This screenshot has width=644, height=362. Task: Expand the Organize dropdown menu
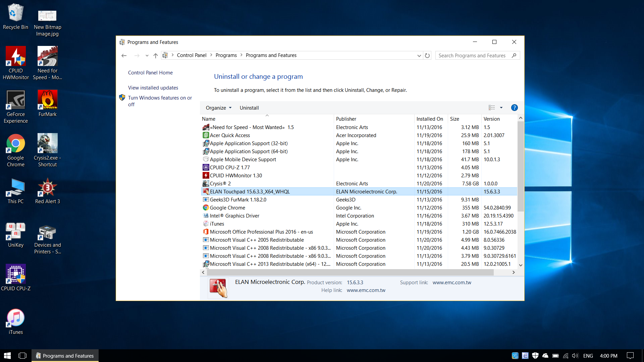[x=219, y=108]
